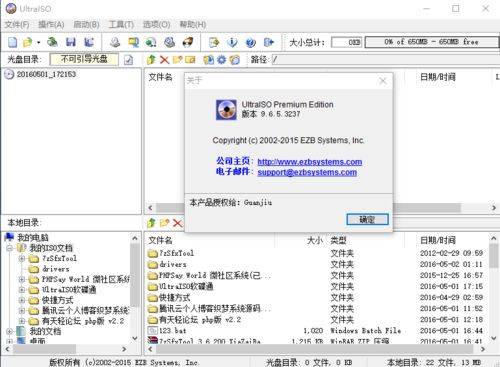Click the Save floppy disk icon
Screen dimensions: 500x367
tap(71, 42)
